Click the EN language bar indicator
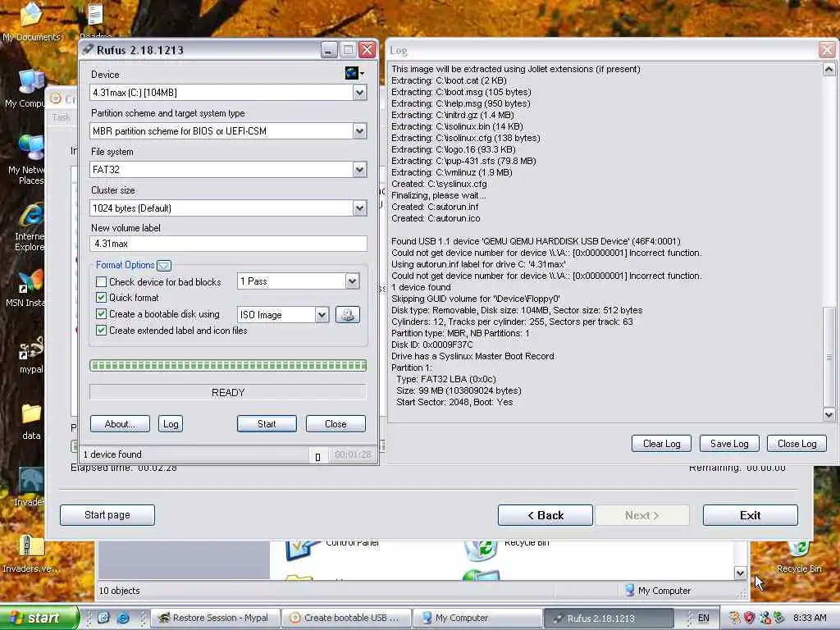 coord(703,618)
